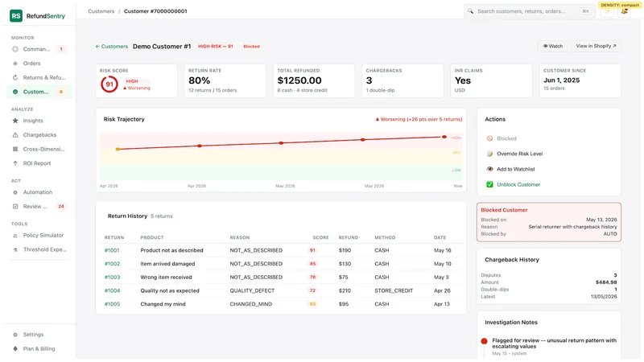Click the $484.98 chargeback amount
The image size is (644, 362).
click(x=606, y=283)
